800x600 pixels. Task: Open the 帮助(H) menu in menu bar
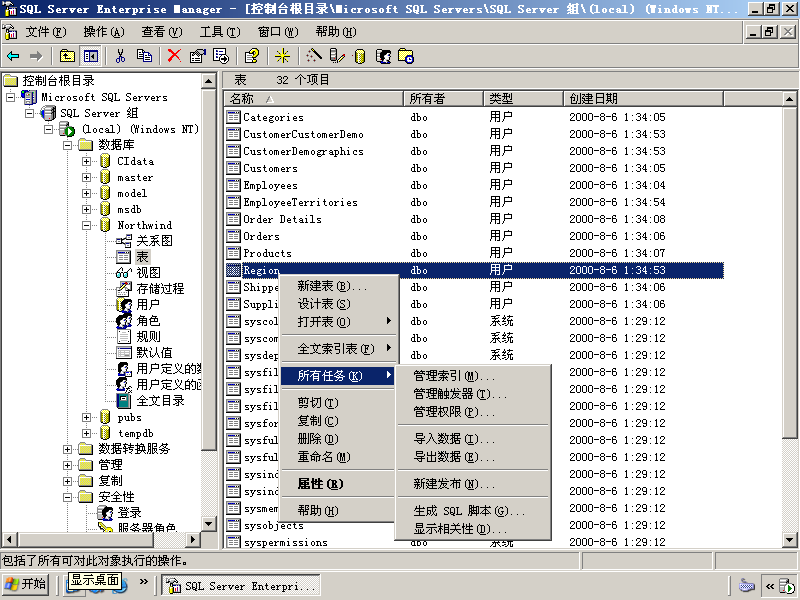coord(336,32)
